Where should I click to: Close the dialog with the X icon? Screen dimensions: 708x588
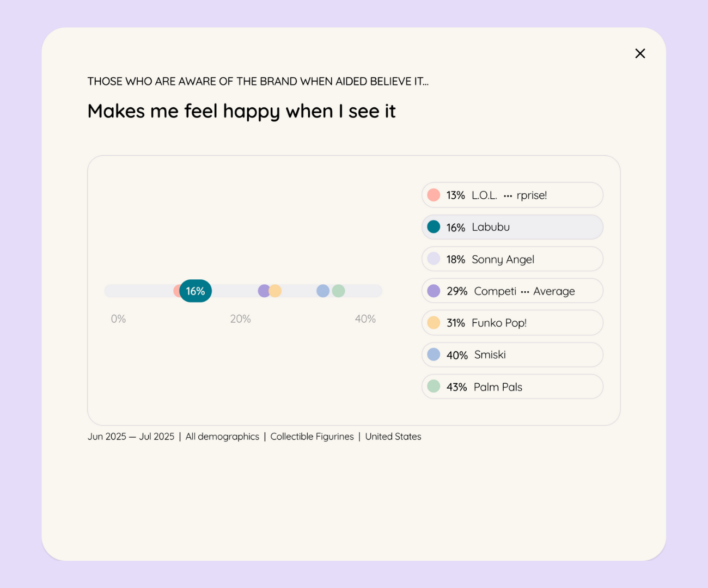(x=640, y=53)
